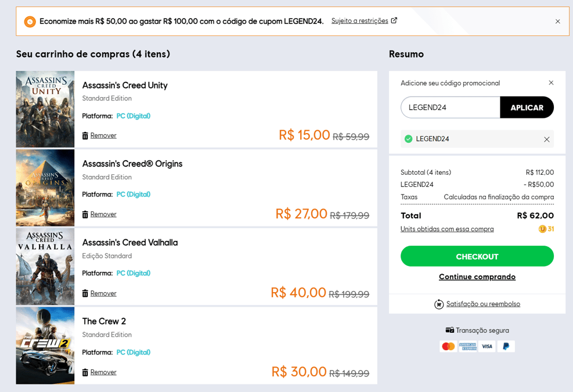The height and width of the screenshot is (392, 573).
Task: Click the orange coupon badge icon
Action: coord(30,21)
